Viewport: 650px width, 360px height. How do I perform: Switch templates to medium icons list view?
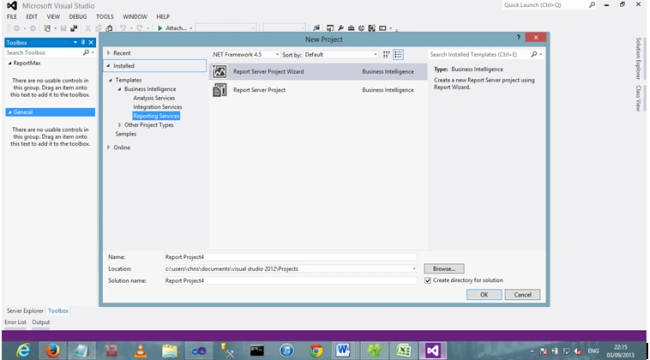pos(398,54)
